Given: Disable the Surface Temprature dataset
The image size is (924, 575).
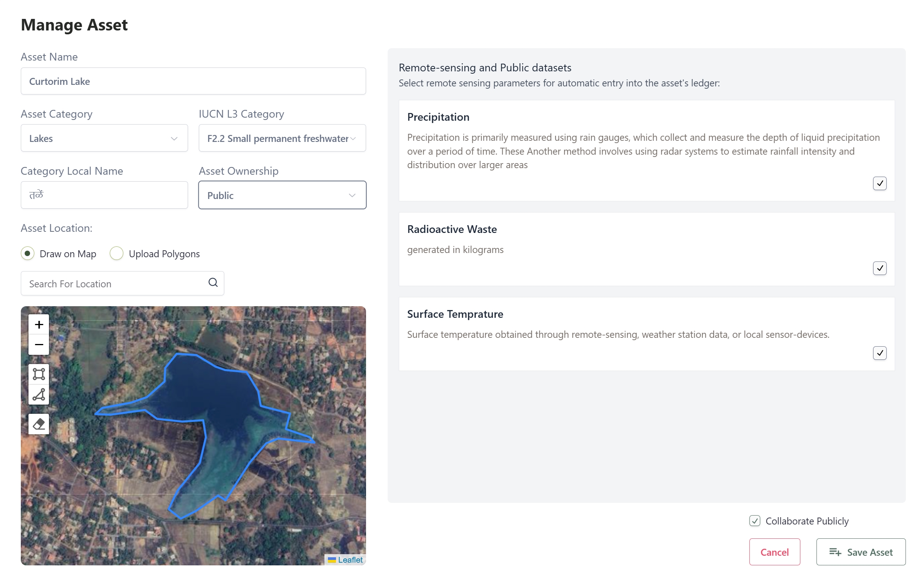Looking at the screenshot, I should coord(880,353).
